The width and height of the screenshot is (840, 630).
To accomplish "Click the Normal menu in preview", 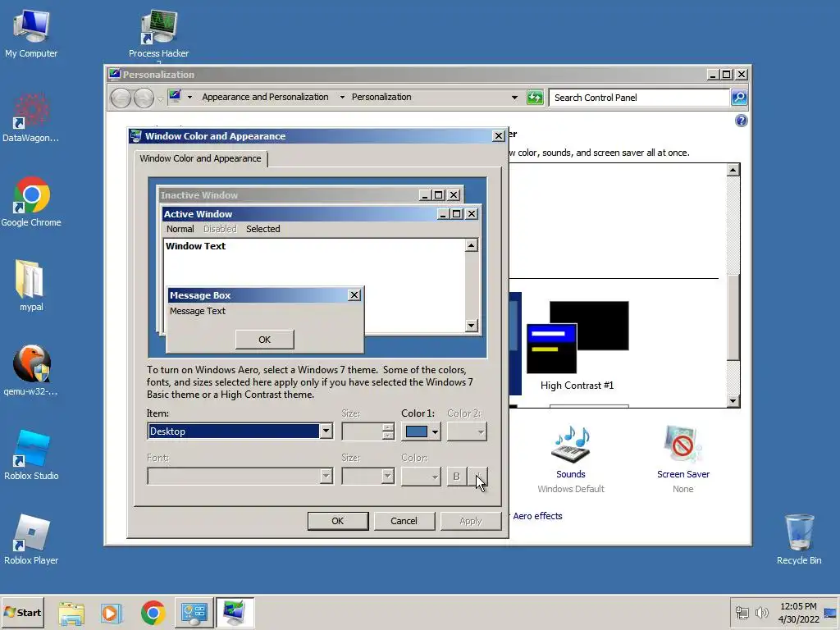I will tap(180, 229).
